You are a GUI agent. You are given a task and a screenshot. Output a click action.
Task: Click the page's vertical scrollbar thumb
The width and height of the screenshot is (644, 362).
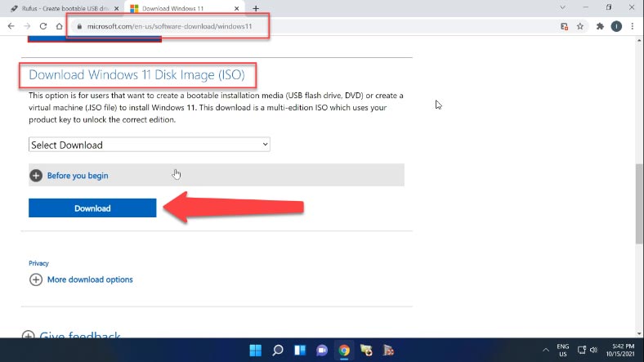pyautogui.click(x=639, y=204)
